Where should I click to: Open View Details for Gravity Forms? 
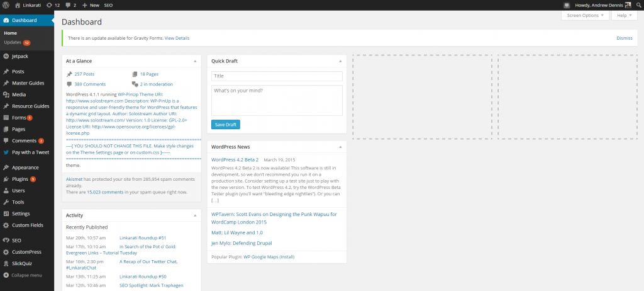tap(177, 38)
